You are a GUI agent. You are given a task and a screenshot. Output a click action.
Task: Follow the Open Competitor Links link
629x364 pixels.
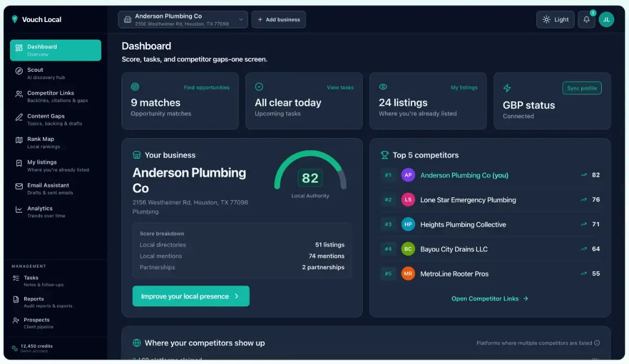pos(490,299)
